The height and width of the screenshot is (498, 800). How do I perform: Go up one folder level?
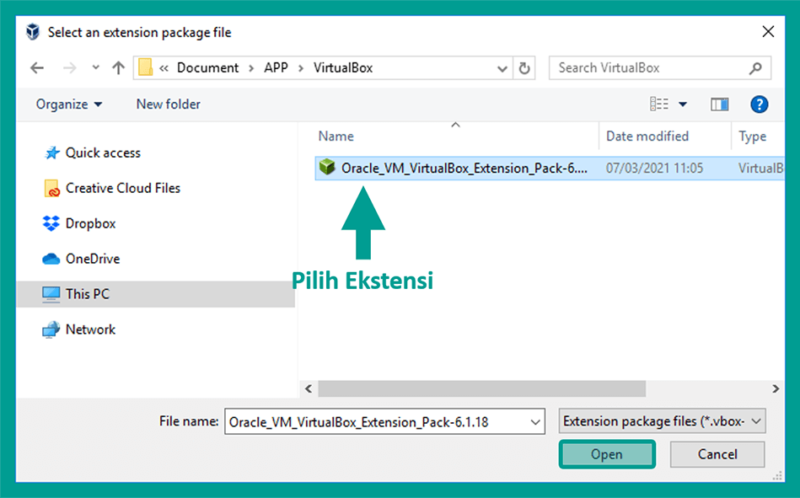pos(118,68)
